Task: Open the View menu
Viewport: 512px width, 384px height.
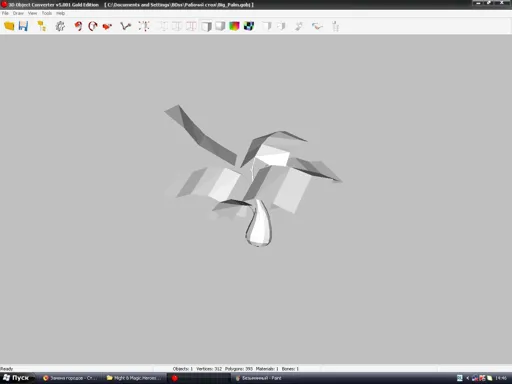Action: click(32, 13)
